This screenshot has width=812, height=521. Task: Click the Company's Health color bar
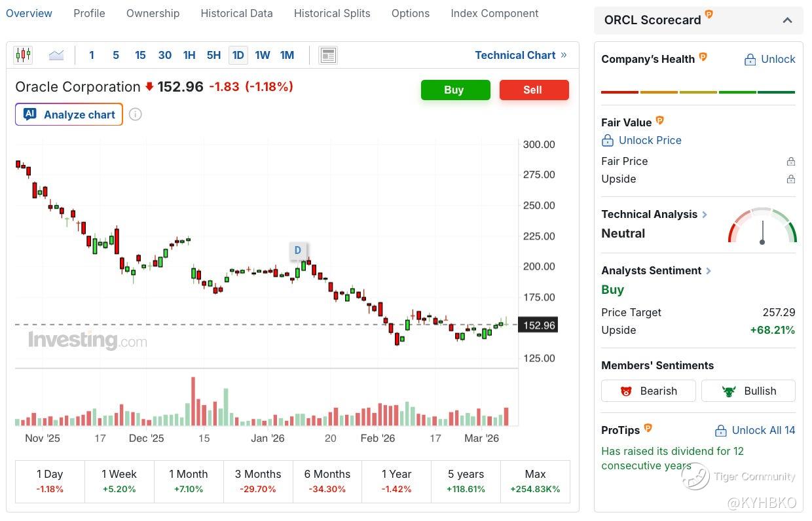[698, 92]
